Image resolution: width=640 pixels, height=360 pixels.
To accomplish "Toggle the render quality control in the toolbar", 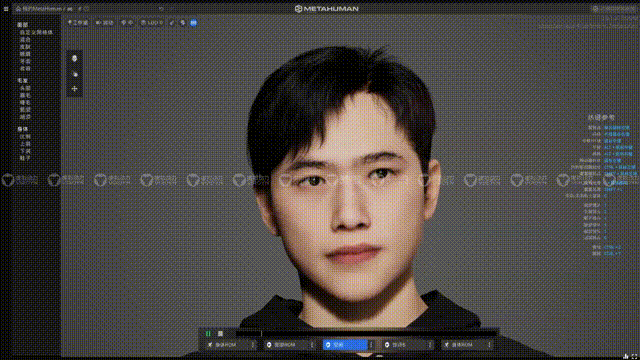I will [x=127, y=23].
